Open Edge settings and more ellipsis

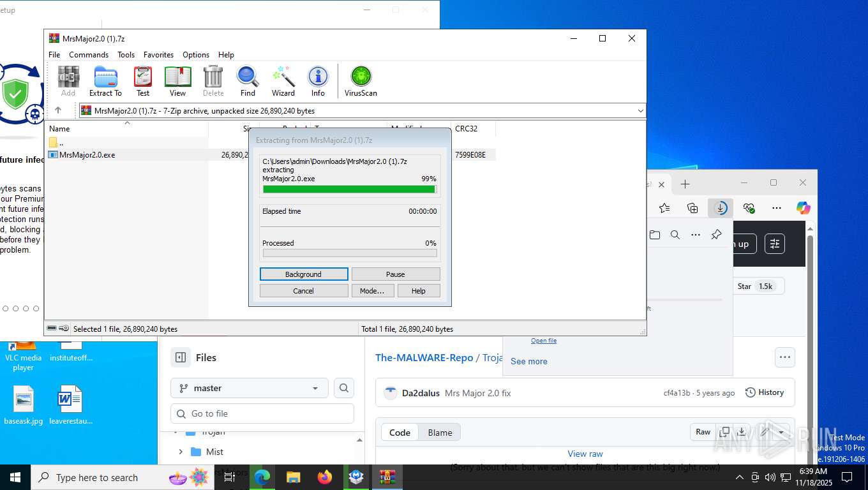coord(777,208)
